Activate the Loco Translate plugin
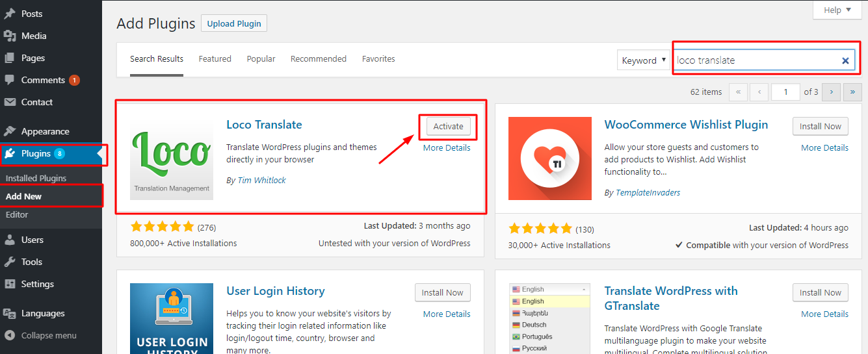The image size is (868, 354). click(449, 127)
